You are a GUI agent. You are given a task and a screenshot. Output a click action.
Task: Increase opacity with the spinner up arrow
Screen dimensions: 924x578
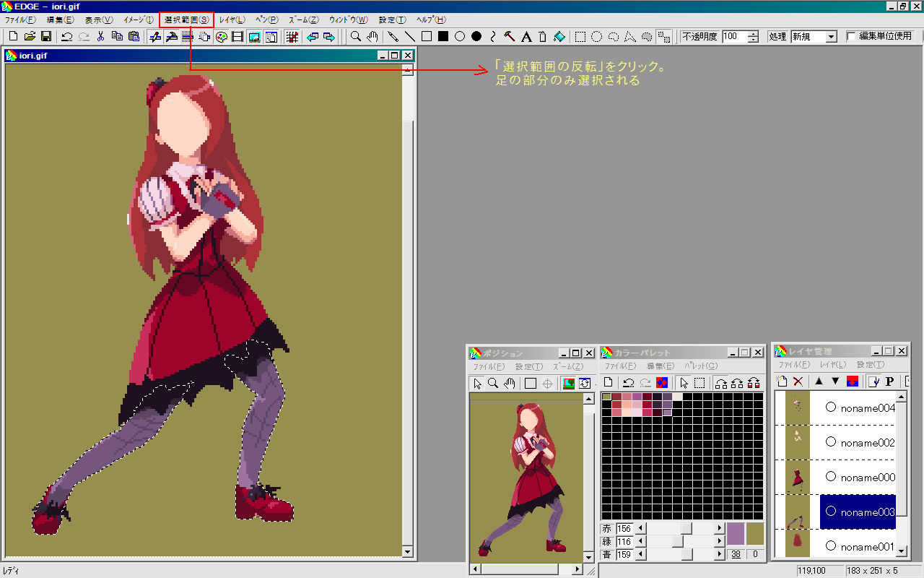[754, 33]
